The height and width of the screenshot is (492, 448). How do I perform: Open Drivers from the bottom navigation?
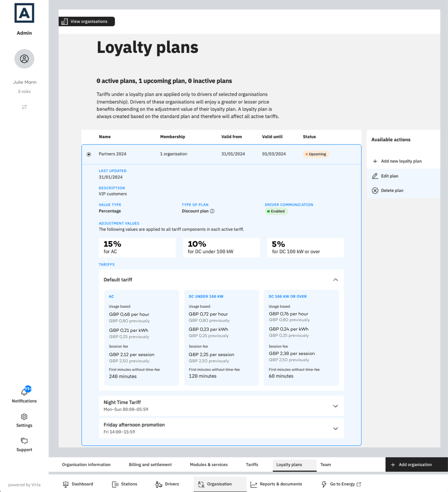click(167, 484)
